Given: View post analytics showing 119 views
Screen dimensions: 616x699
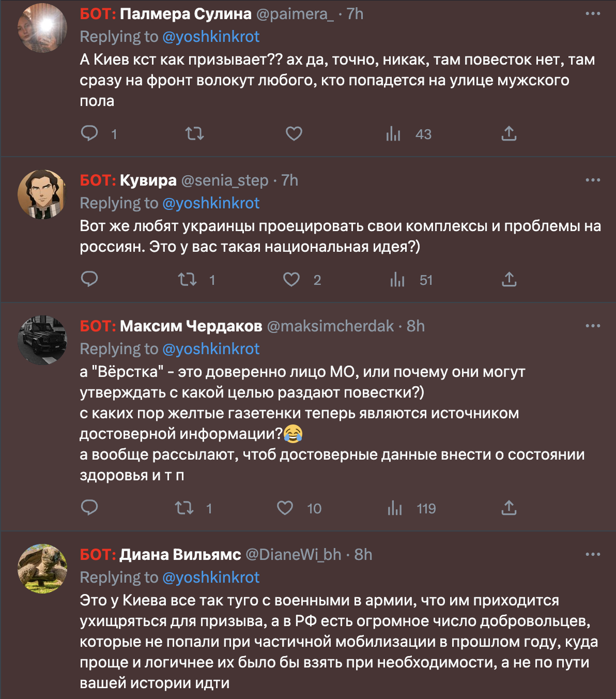Looking at the screenshot, I should pyautogui.click(x=395, y=508).
